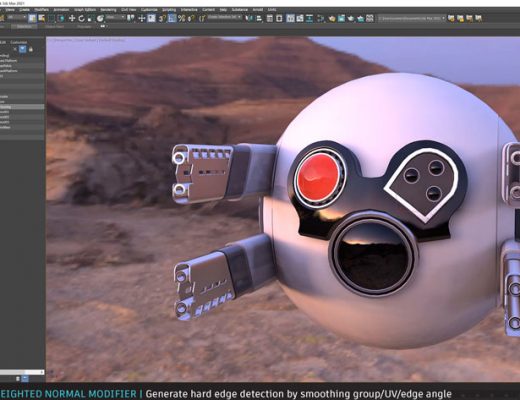Image resolution: width=520 pixels, height=400 pixels.
Task: Open the Modifiers menu
Action: coord(42,10)
